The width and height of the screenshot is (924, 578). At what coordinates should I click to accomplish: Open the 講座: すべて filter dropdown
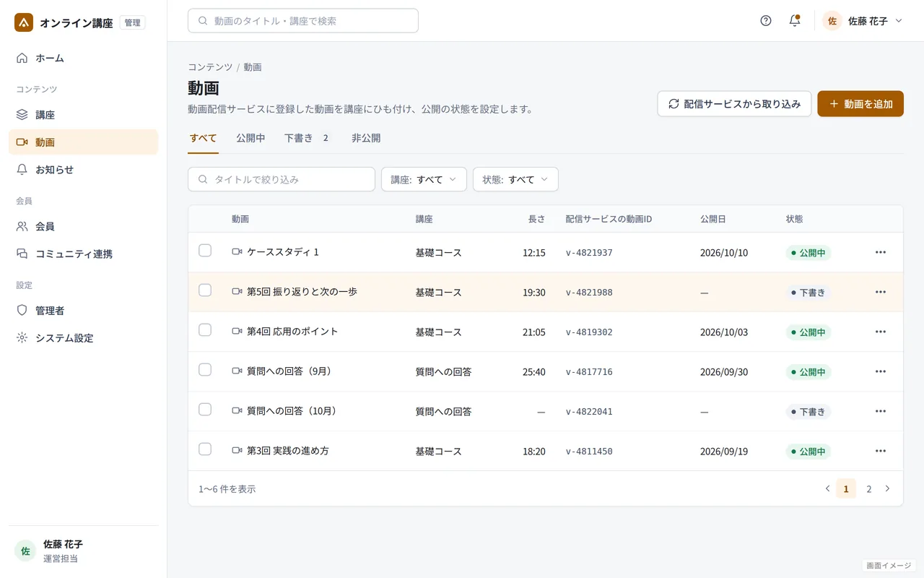click(x=424, y=179)
